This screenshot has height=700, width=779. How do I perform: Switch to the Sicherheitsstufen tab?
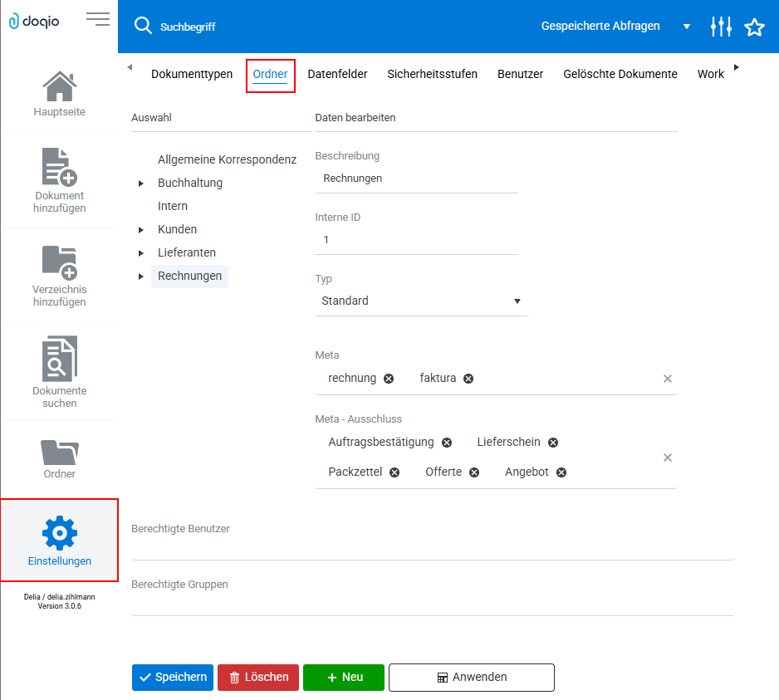432,74
